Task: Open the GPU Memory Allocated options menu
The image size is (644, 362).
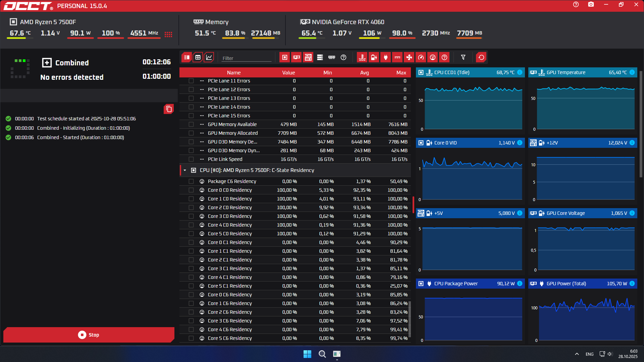Action: 202,133
